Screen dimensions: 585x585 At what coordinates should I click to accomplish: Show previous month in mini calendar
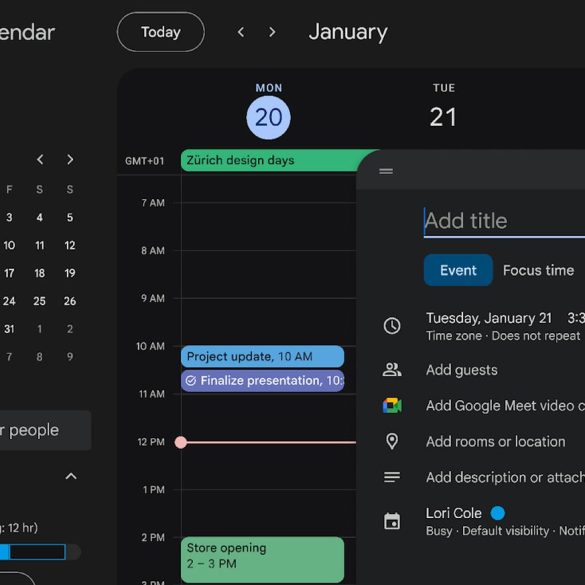coord(40,160)
